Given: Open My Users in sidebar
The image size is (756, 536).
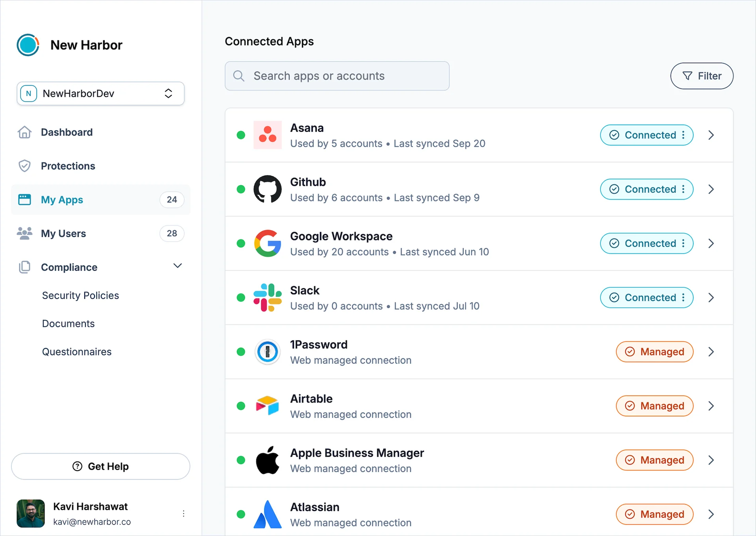Looking at the screenshot, I should [x=63, y=233].
